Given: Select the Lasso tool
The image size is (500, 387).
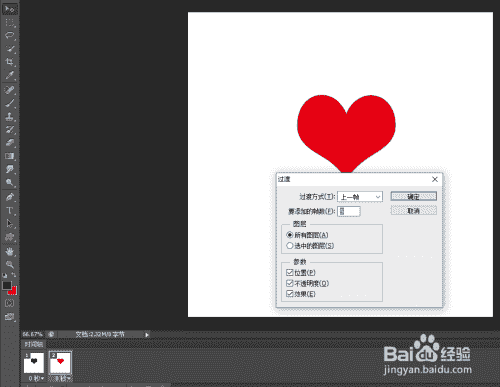Looking at the screenshot, I should (x=10, y=35).
